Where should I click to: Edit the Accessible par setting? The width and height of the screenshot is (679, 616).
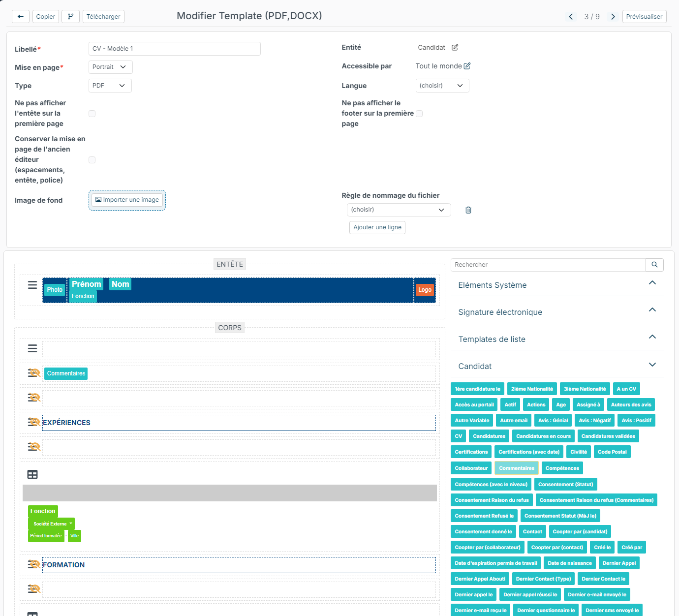coord(467,66)
